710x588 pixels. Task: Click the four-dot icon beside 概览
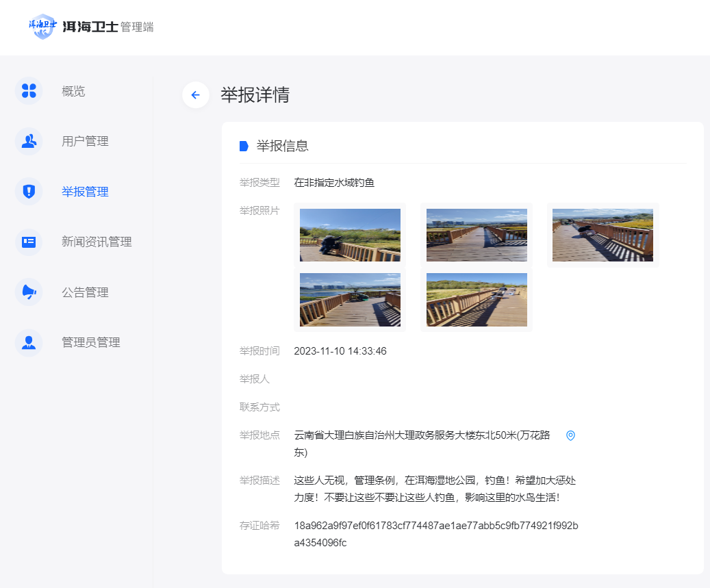click(x=29, y=91)
